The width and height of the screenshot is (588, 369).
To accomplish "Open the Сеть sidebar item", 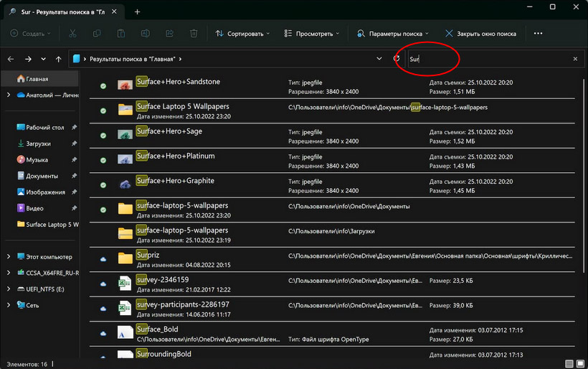I will 28,305.
